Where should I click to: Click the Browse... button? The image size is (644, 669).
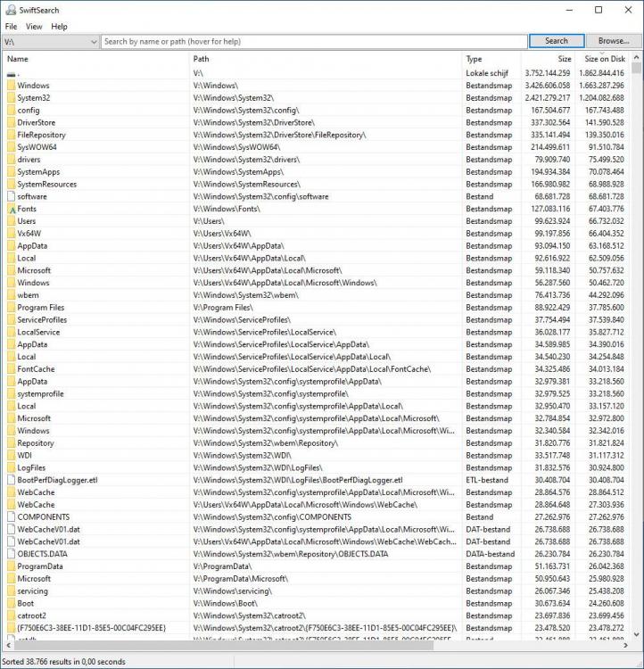click(613, 41)
